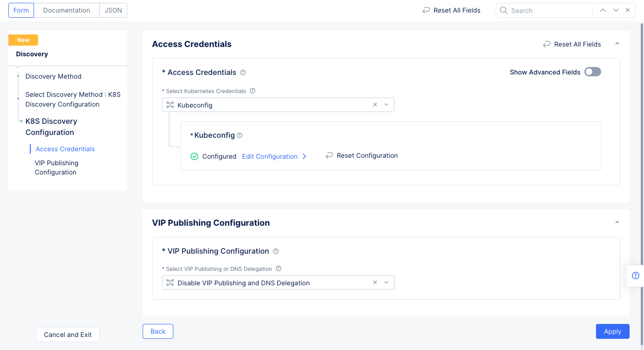This screenshot has height=350, width=644.
Task: Open Select Kubernetes Credentials dropdown
Action: point(386,105)
